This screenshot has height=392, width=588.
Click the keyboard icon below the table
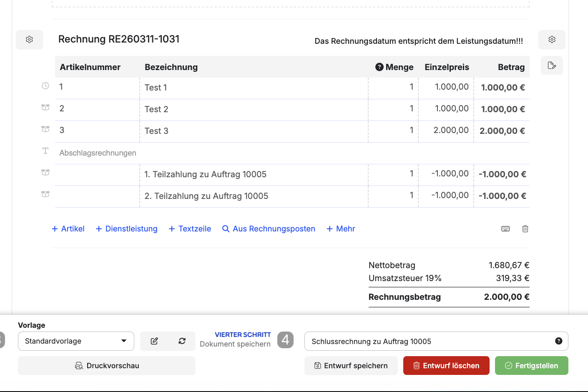point(505,229)
